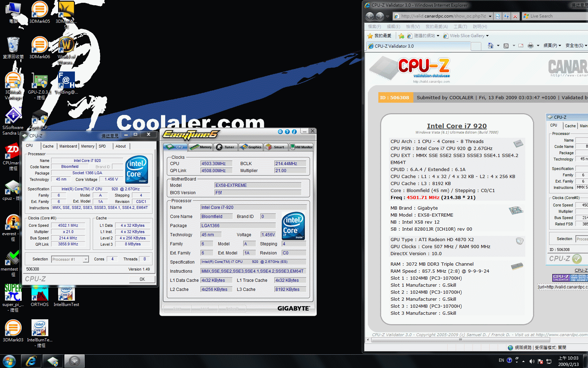This screenshot has width=588, height=368.
Task: Open the HW Monitor tab in EasyTune6
Action: pyautogui.click(x=301, y=147)
